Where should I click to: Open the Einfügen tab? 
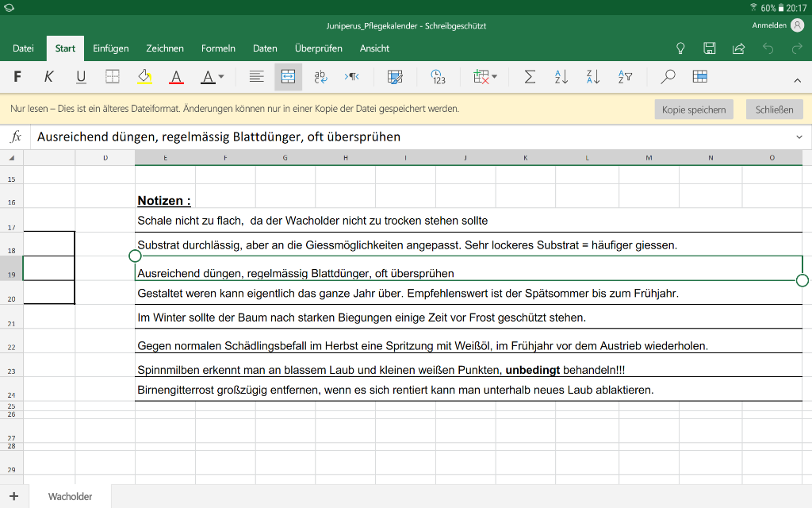point(111,48)
